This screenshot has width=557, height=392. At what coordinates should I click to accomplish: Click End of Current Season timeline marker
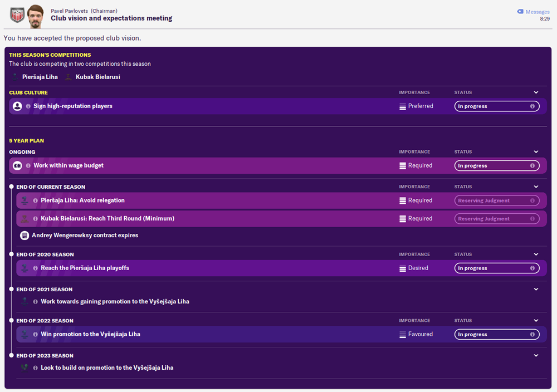[x=11, y=187]
